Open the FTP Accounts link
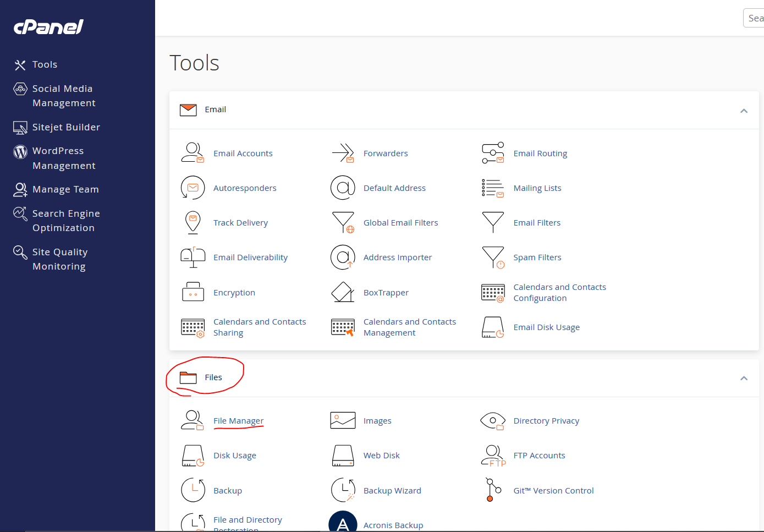The image size is (764, 532). point(539,456)
